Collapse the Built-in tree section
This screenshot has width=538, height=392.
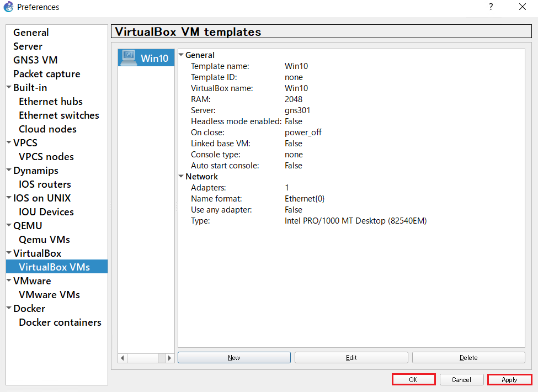coord(9,87)
